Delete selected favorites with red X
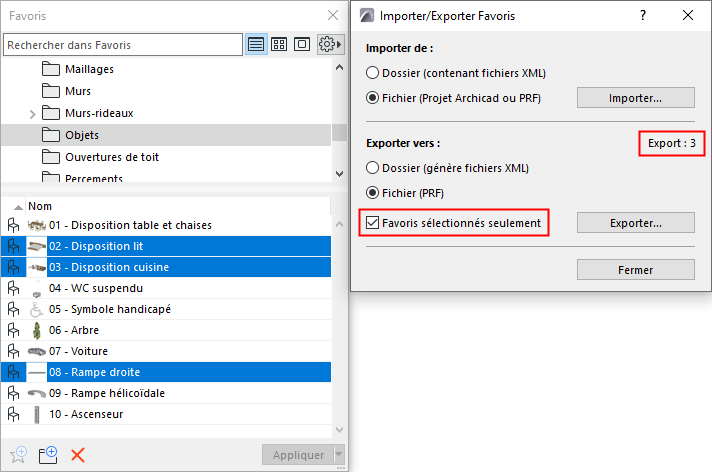 [77, 454]
